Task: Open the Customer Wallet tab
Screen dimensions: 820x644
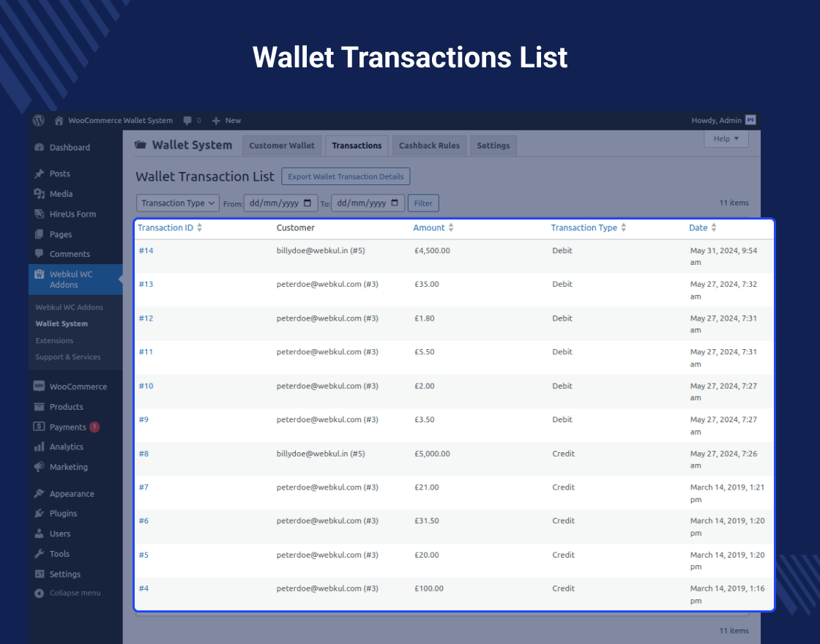Action: tap(282, 146)
